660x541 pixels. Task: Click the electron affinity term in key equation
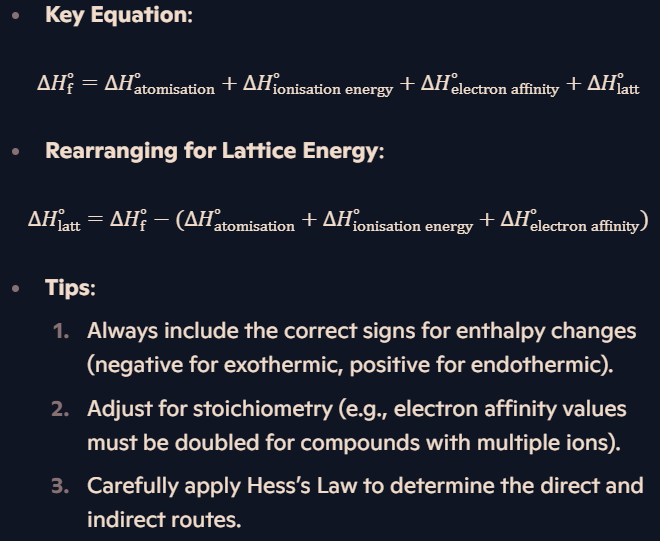pyautogui.click(x=490, y=83)
